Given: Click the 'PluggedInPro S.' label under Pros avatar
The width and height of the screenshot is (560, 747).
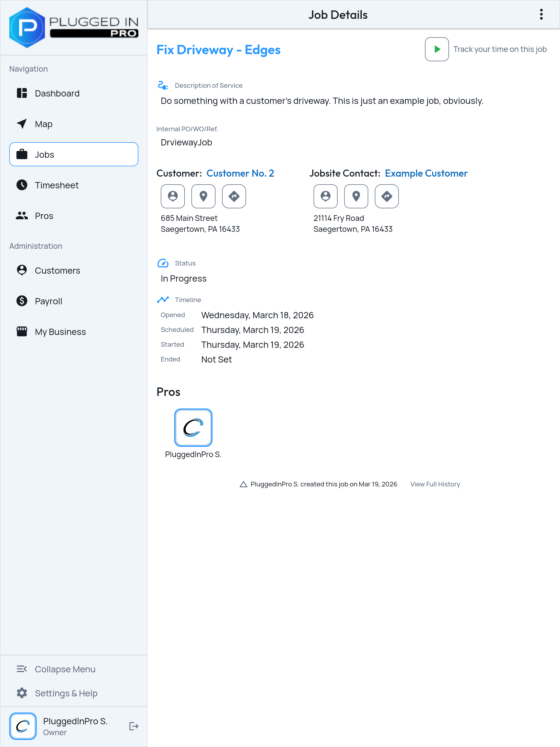Looking at the screenshot, I should pyautogui.click(x=193, y=454).
